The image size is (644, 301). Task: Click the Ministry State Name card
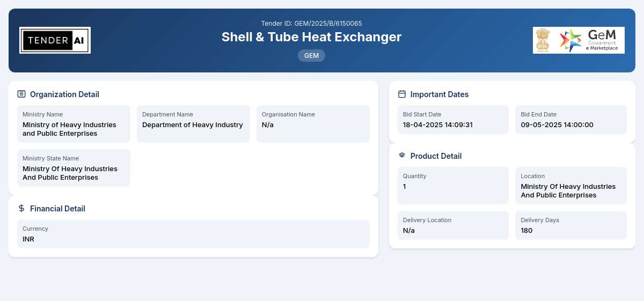[74, 168]
